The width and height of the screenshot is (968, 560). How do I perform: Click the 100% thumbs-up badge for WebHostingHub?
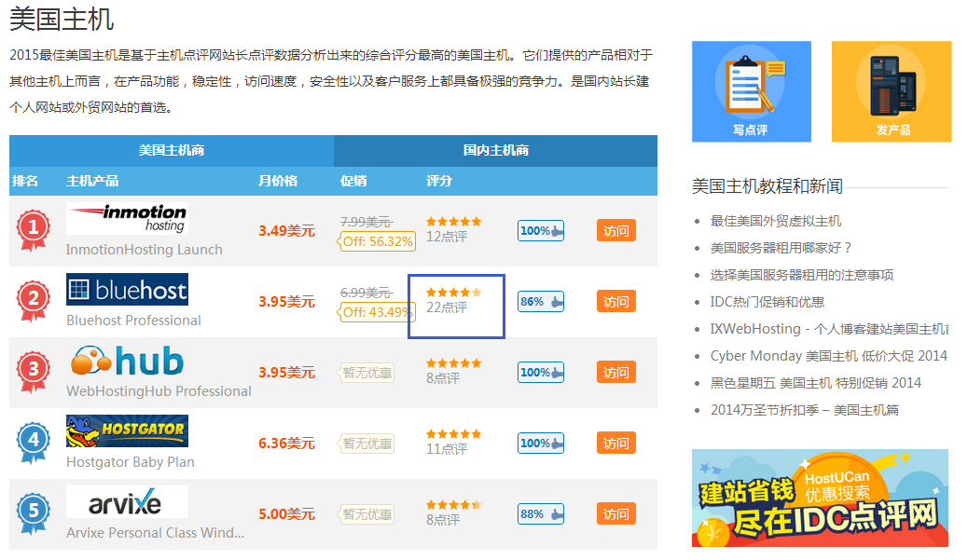(x=541, y=373)
